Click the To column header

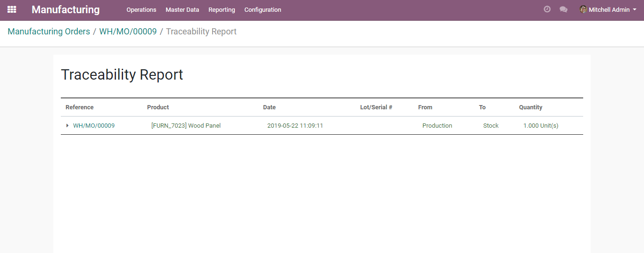click(x=482, y=107)
